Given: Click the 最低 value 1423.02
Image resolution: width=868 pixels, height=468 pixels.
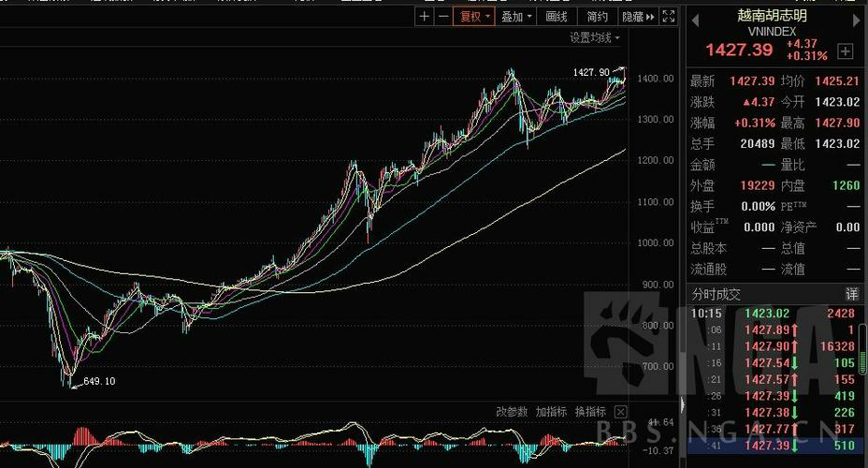Looking at the screenshot, I should click(x=837, y=144).
